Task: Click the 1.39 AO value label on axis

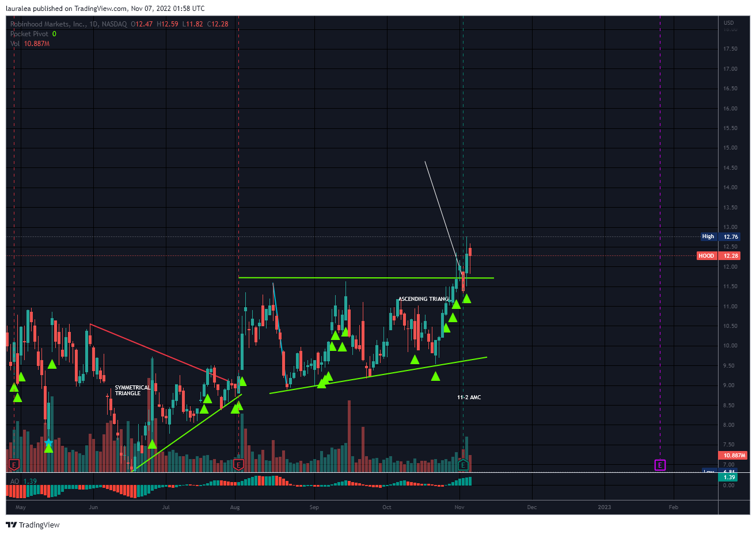Action: coord(729,477)
